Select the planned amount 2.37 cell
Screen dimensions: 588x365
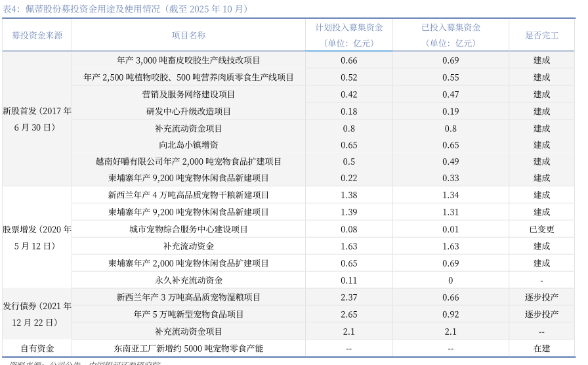(348, 297)
